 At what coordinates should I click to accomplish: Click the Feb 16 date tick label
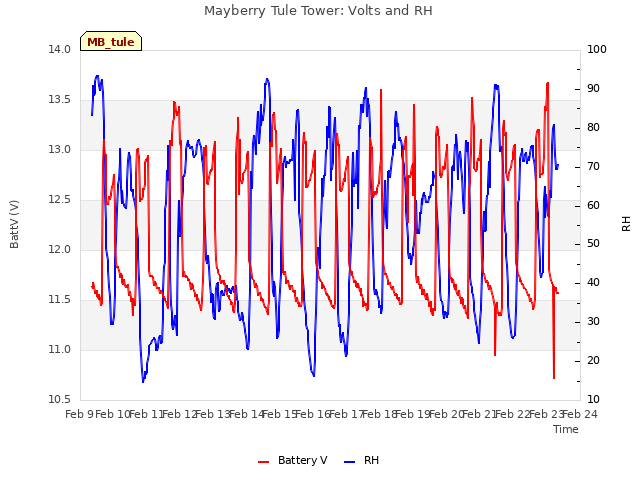(x=313, y=415)
